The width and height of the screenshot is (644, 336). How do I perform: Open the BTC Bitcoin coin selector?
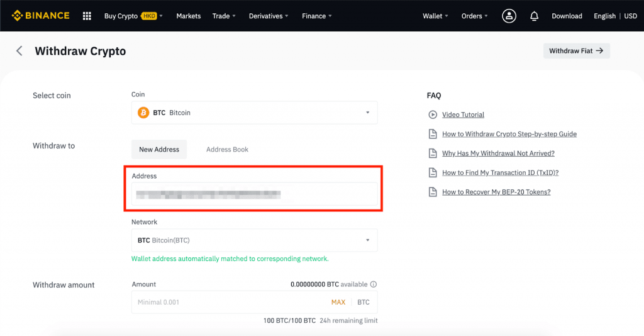pyautogui.click(x=254, y=113)
